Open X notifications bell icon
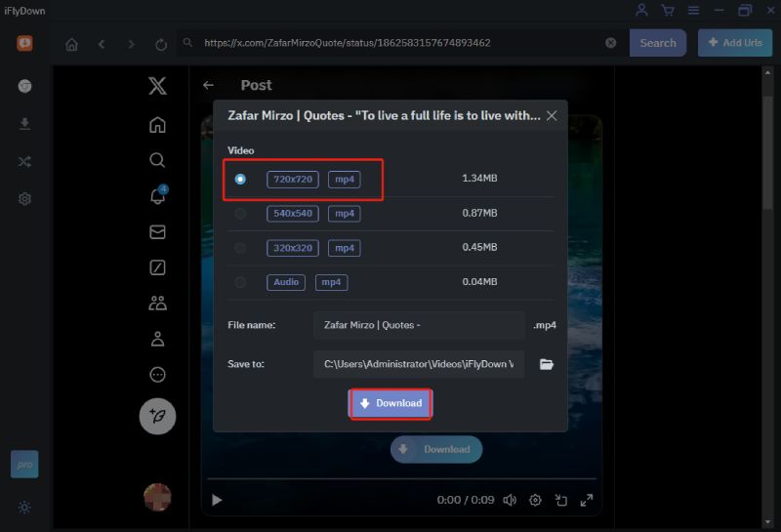The width and height of the screenshot is (781, 532). click(158, 195)
